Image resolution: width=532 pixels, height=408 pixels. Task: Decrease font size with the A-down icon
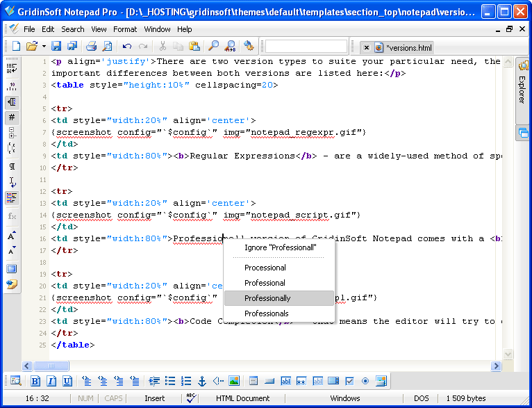(x=12, y=250)
